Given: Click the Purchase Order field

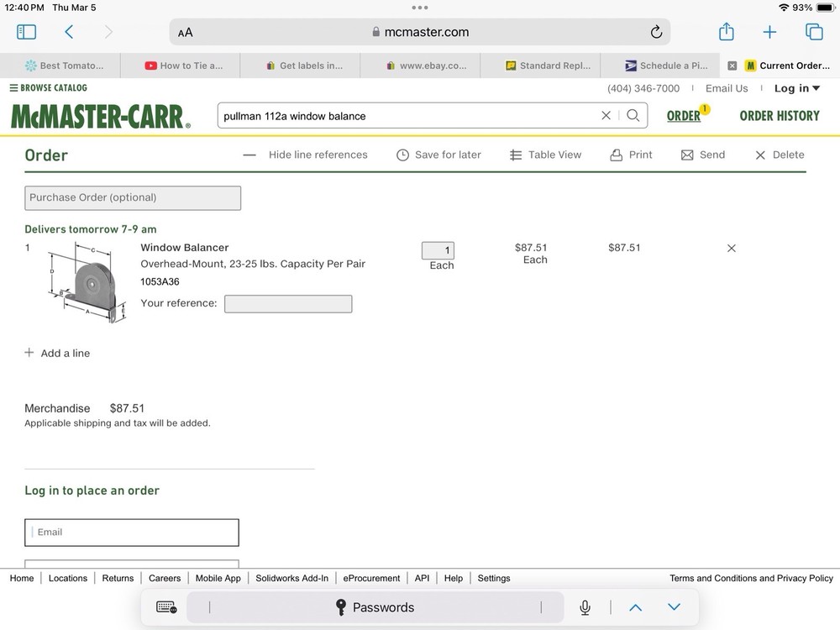Looking at the screenshot, I should click(x=133, y=198).
